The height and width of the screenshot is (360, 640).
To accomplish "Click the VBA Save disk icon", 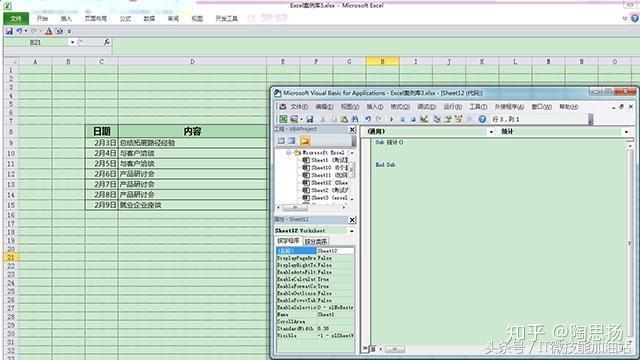I will (310, 119).
